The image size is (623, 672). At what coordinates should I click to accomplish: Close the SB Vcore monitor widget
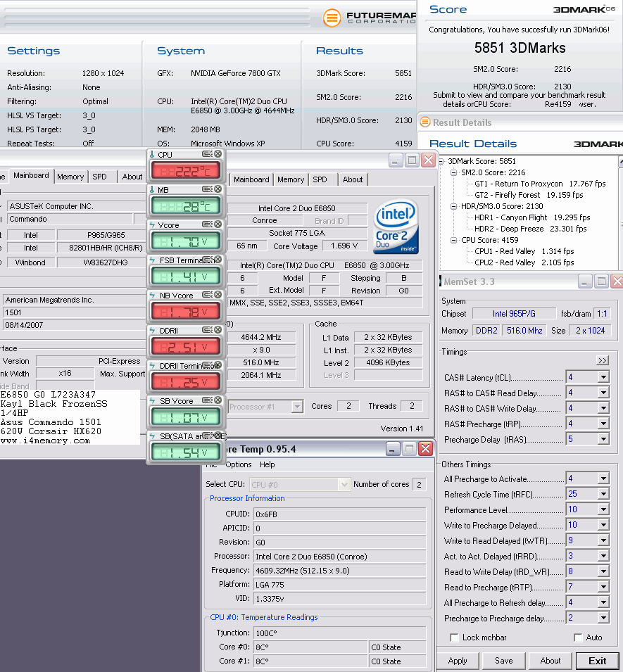click(x=218, y=400)
